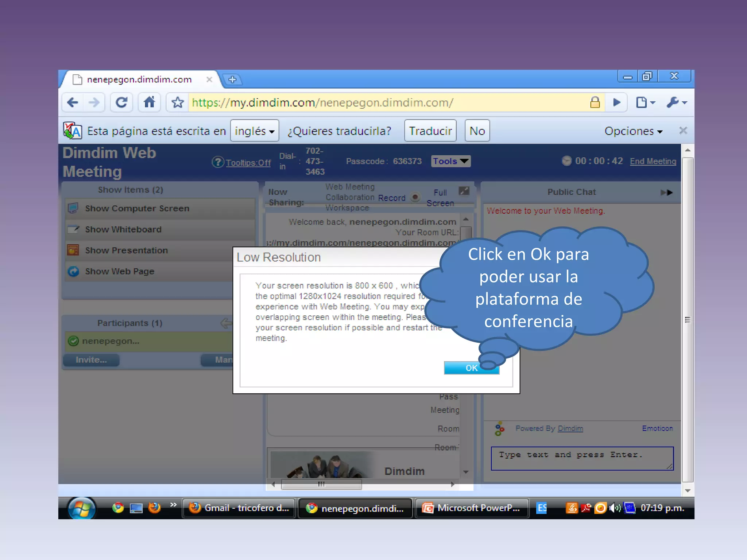The height and width of the screenshot is (560, 747).
Task: Click workspace scroll up arrow
Action: (x=466, y=219)
